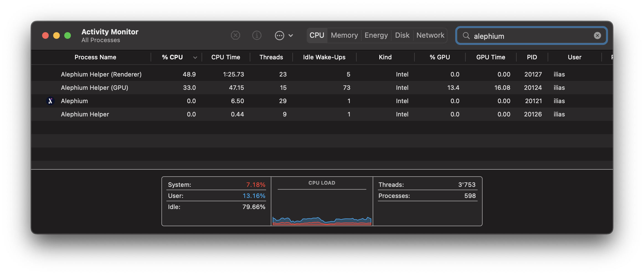The height and width of the screenshot is (275, 644).
Task: Switch to the Disk tab
Action: click(x=402, y=35)
